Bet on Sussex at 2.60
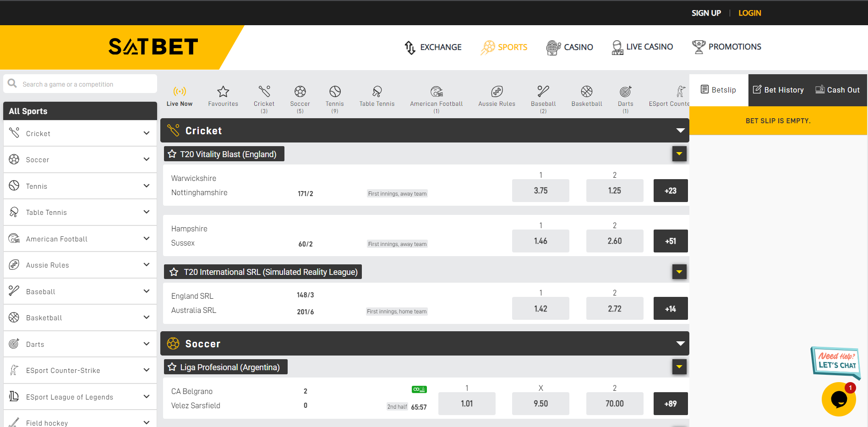 615,241
